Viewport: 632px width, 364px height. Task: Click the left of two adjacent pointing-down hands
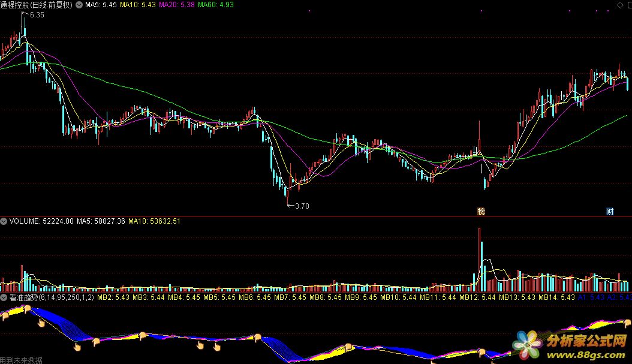click(x=200, y=345)
